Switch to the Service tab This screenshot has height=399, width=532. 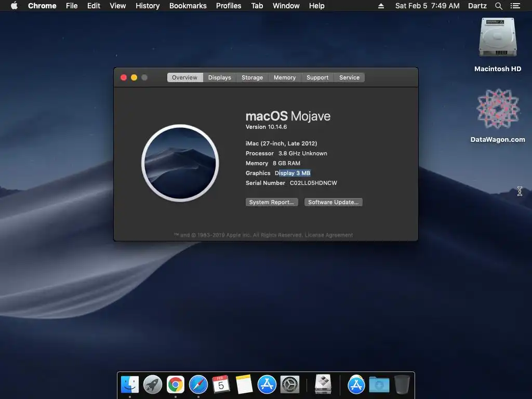[349, 77]
